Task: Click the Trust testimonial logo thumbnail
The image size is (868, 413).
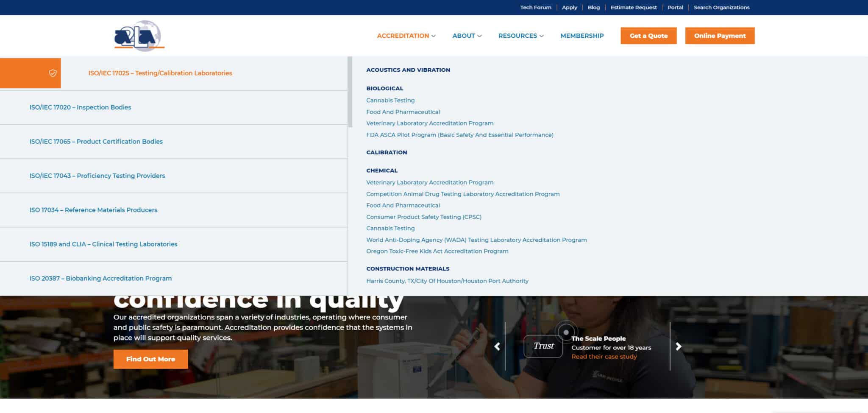Action: tap(543, 346)
